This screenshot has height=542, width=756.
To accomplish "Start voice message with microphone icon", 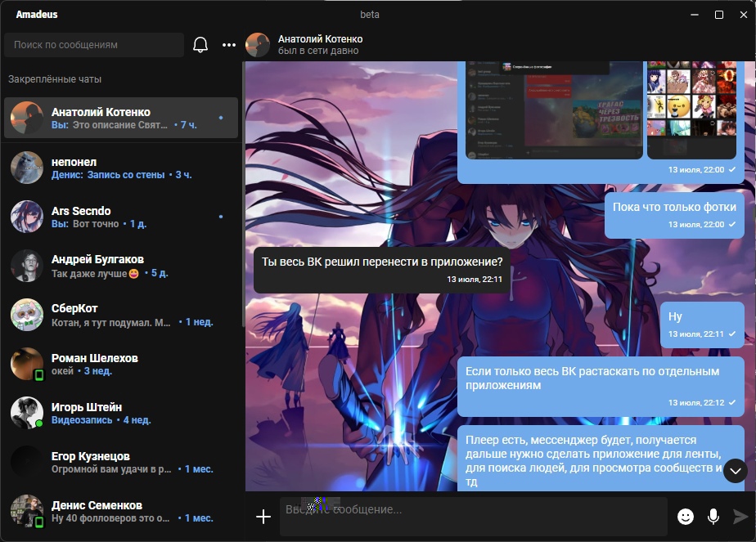I will [713, 517].
